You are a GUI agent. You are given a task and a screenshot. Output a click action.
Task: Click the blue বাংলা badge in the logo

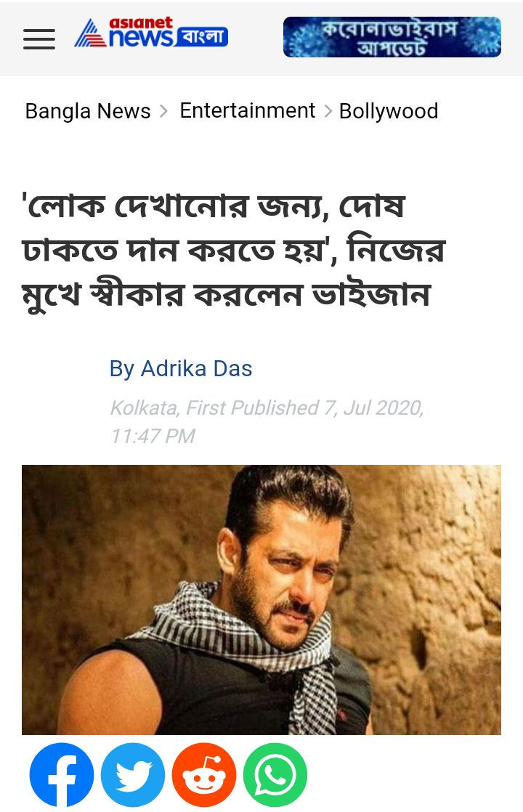202,37
